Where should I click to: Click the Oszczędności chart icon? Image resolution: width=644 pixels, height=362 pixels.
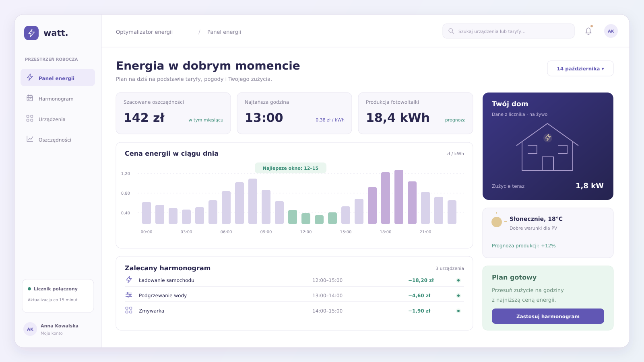pos(30,139)
